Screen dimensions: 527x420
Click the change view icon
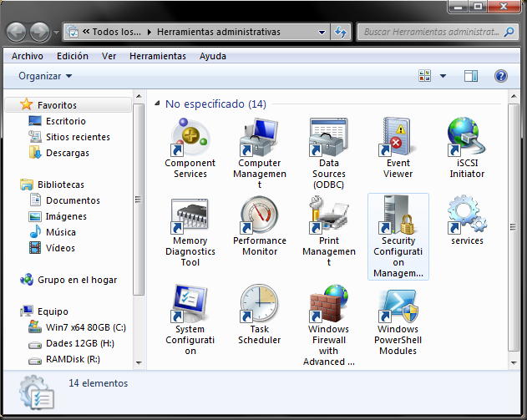(425, 76)
